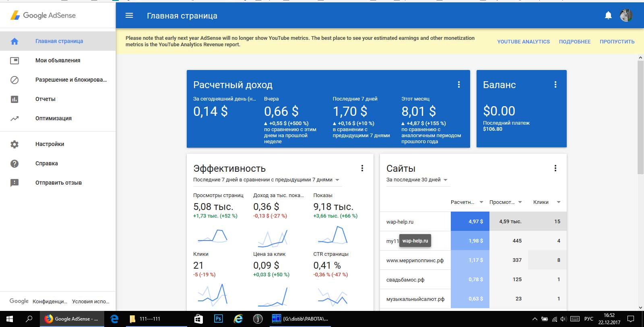The width and height of the screenshot is (644, 327).
Task: Click the Оптимизация trend icon
Action: [x=14, y=118]
